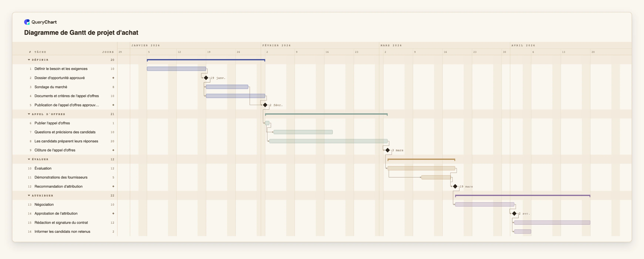644x259 pixels.
Task: Click the candidats préparent réponses bar
Action: [x=328, y=141]
